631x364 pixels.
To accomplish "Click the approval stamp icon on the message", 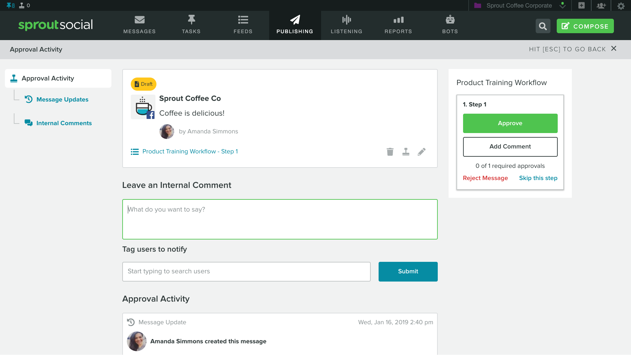I will tap(406, 152).
